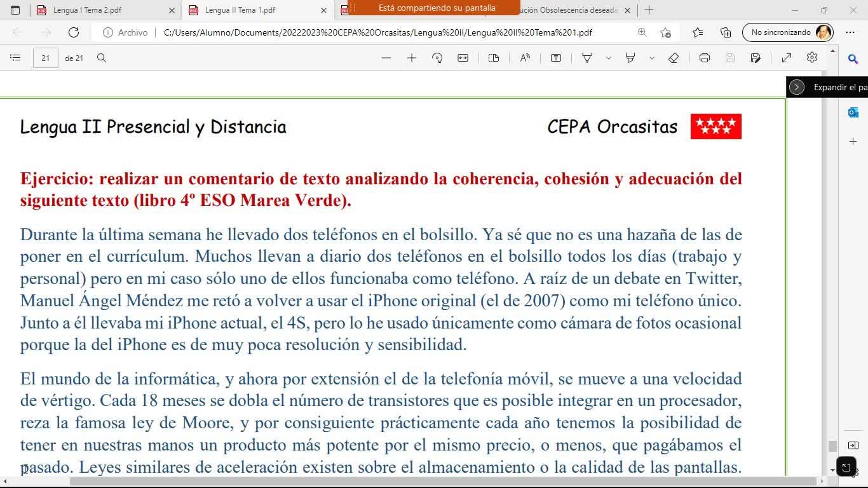The height and width of the screenshot is (488, 868).
Task: Click the red Madrid stars flag logo
Action: tap(716, 126)
